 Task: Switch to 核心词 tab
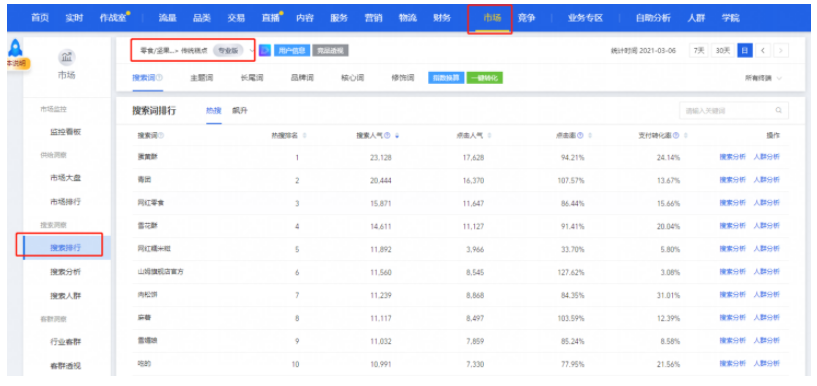(x=352, y=78)
